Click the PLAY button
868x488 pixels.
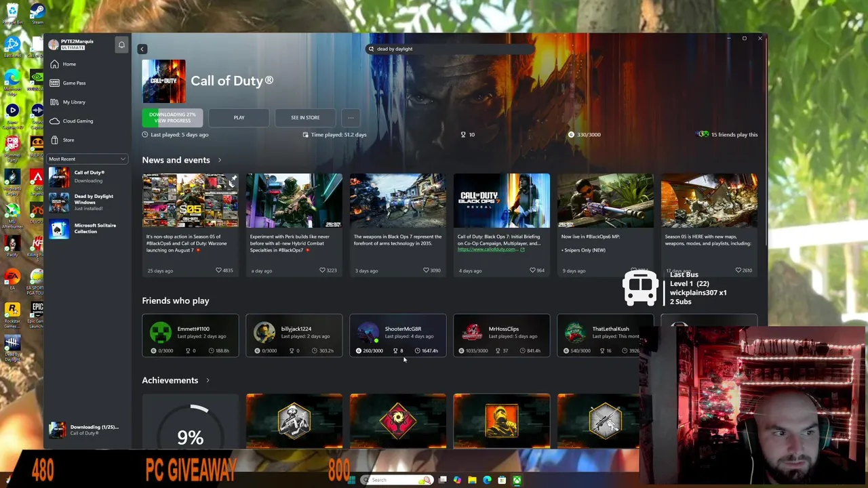tap(239, 117)
